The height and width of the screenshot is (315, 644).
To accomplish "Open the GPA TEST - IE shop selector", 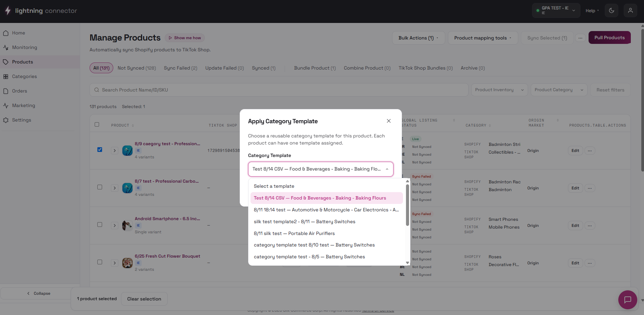I will click(x=556, y=10).
